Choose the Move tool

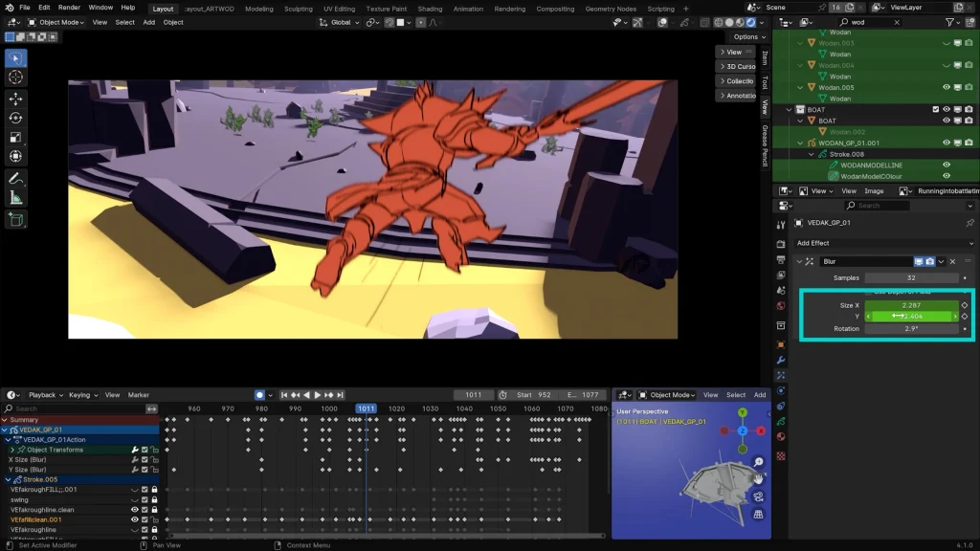(15, 99)
